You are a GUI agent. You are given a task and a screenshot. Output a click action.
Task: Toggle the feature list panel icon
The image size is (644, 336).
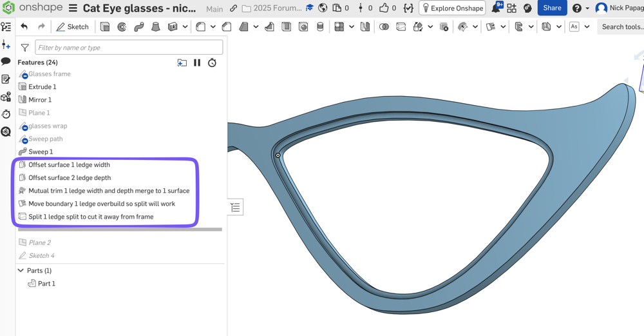(6, 27)
